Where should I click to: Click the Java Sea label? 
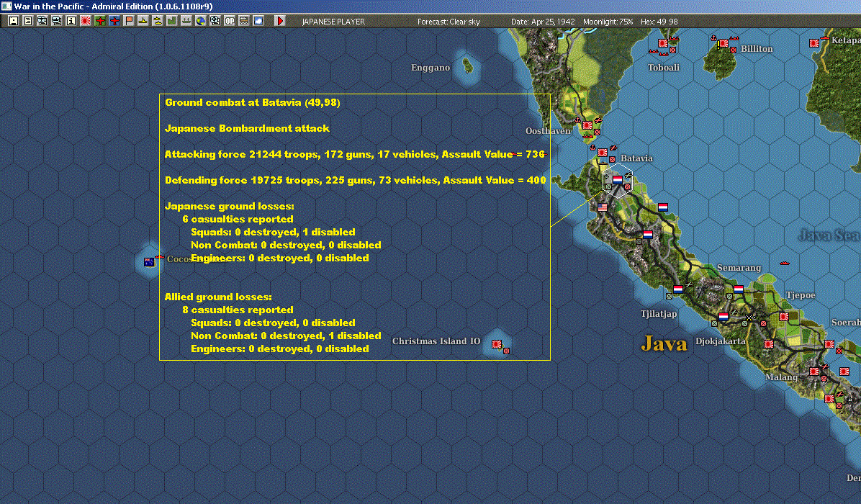click(829, 235)
